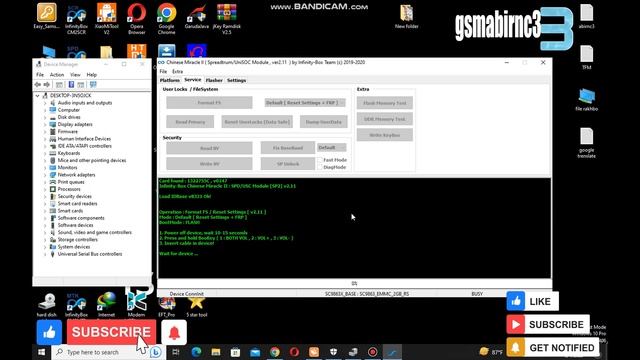Click the Task View taskbar icon
Image resolution: width=640 pixels, height=360 pixels.
point(176,352)
